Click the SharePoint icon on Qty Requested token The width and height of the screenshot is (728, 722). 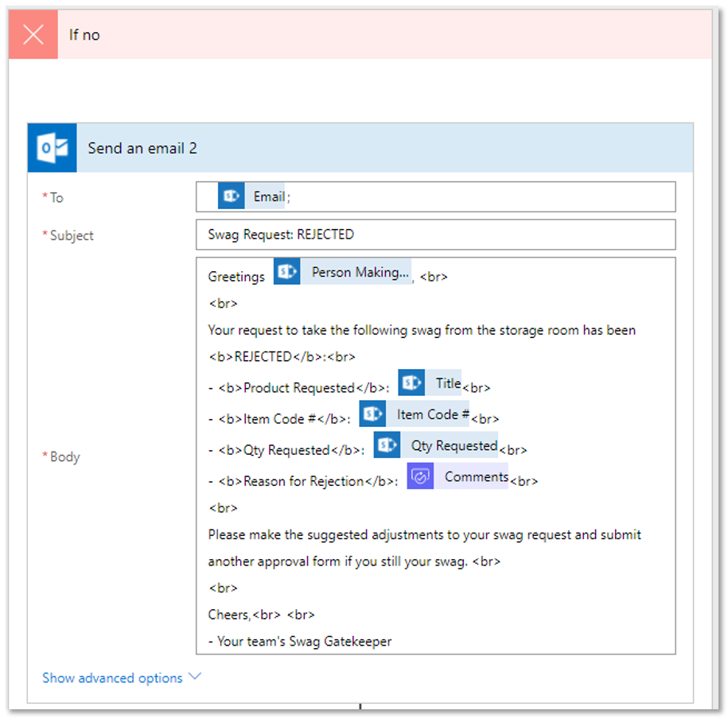(x=387, y=446)
